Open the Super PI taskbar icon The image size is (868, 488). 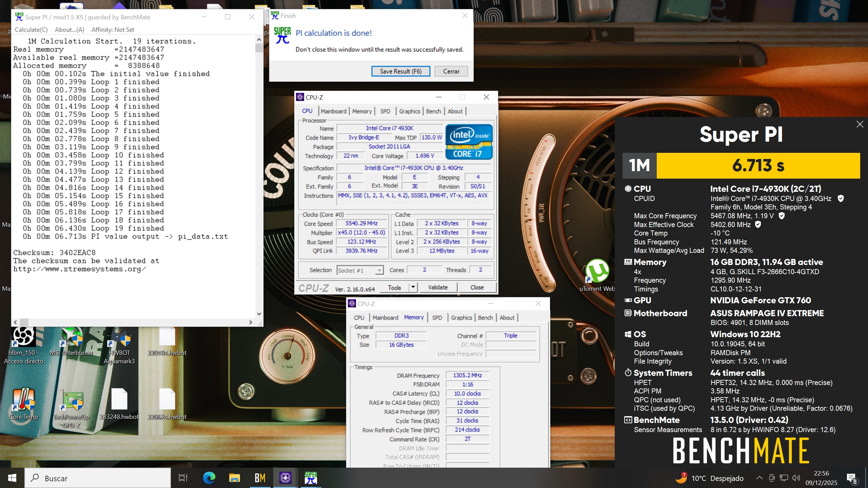(310, 478)
